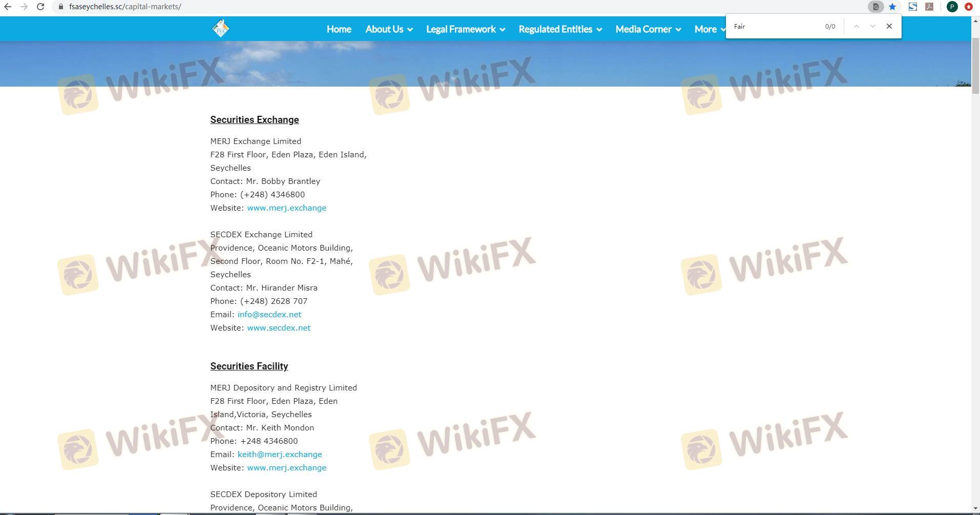Close the find bar with the X
The width and height of the screenshot is (980, 515).
(x=889, y=26)
